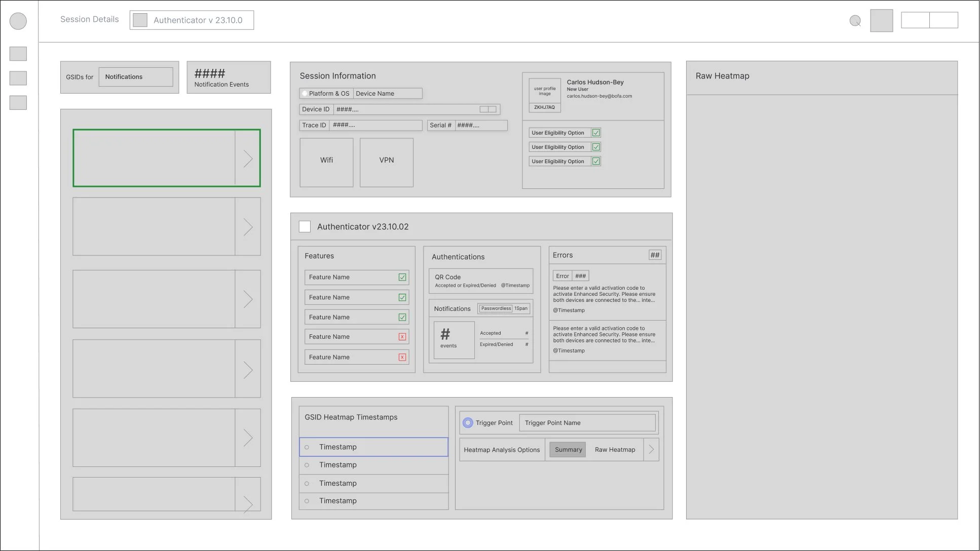Screen dimensions: 980x551
Task: Check the first User Eligibility Option checkbox
Action: [596, 132]
